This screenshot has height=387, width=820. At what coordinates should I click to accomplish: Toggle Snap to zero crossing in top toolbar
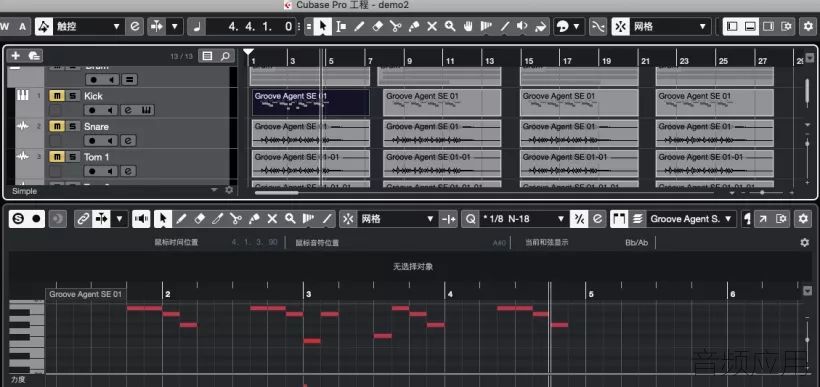(597, 26)
